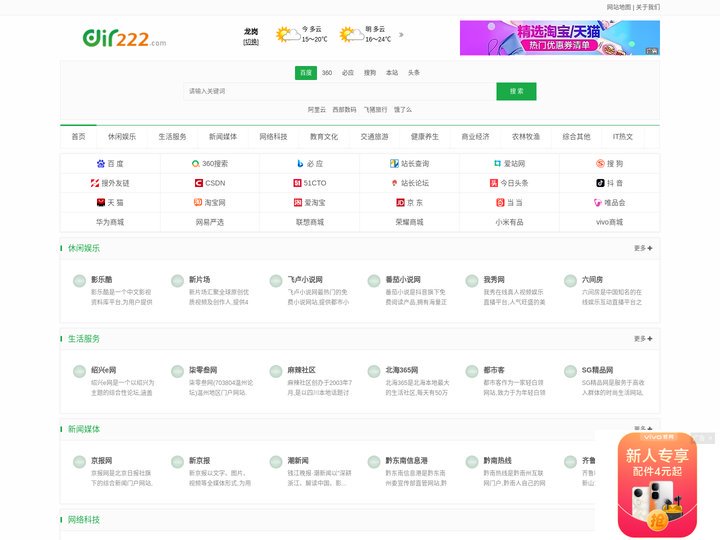The image size is (720, 540).
Task: Open the 教育文化 navigation item
Action: click(324, 136)
